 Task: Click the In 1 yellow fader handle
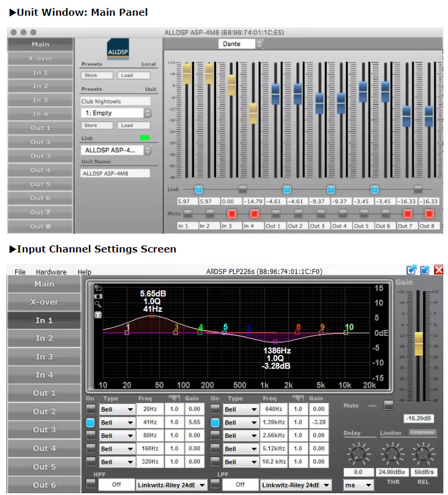188,74
